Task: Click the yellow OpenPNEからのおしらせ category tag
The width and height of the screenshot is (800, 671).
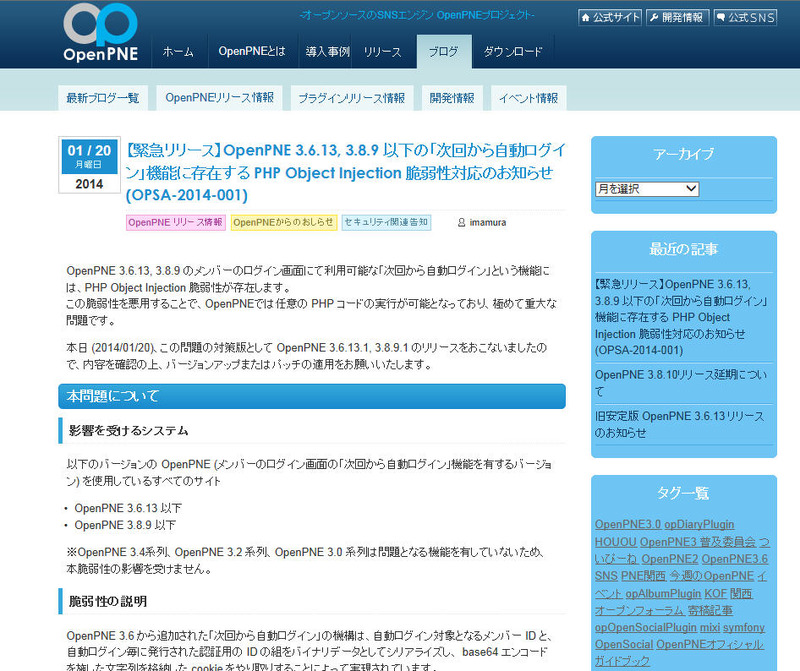Action: (x=284, y=223)
